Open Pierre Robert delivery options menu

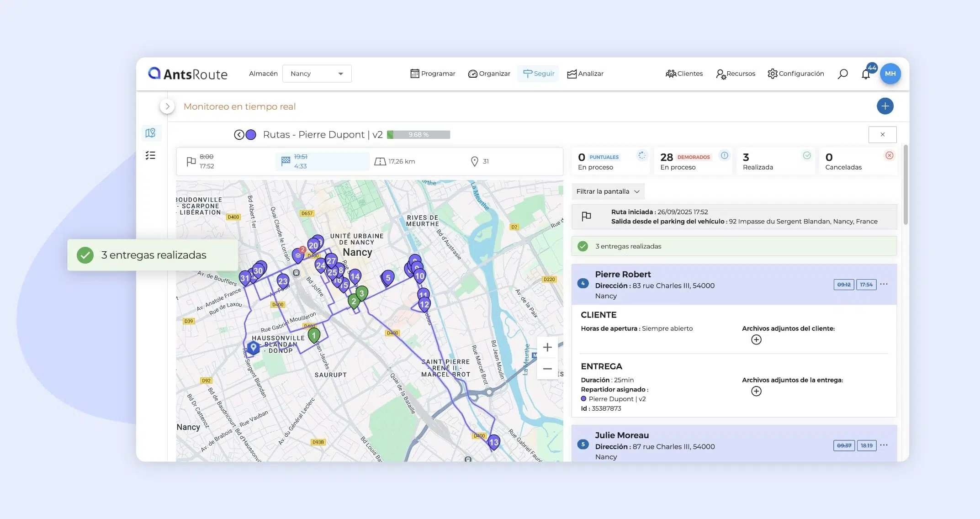point(884,284)
